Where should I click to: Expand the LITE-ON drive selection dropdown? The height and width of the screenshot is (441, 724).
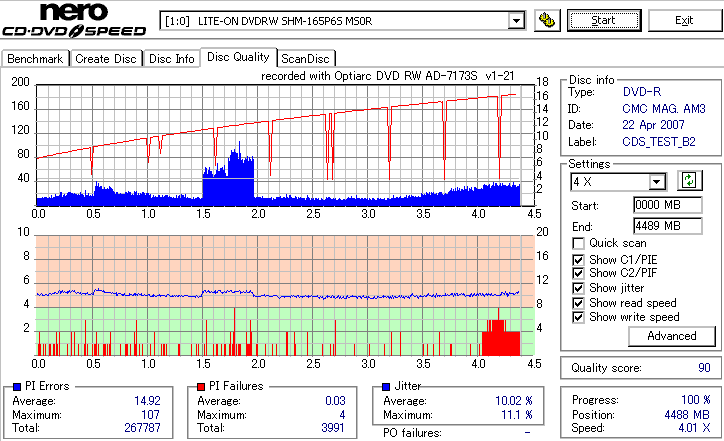click(516, 21)
